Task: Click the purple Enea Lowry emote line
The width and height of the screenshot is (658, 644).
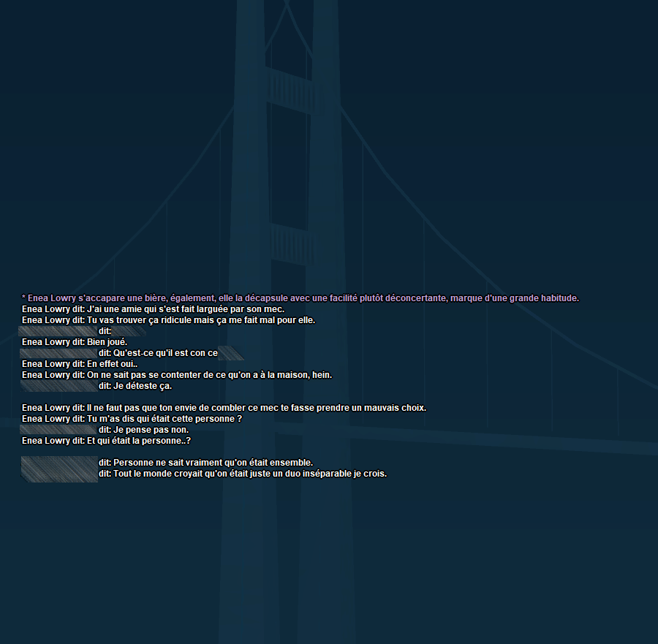Action: pos(300,298)
